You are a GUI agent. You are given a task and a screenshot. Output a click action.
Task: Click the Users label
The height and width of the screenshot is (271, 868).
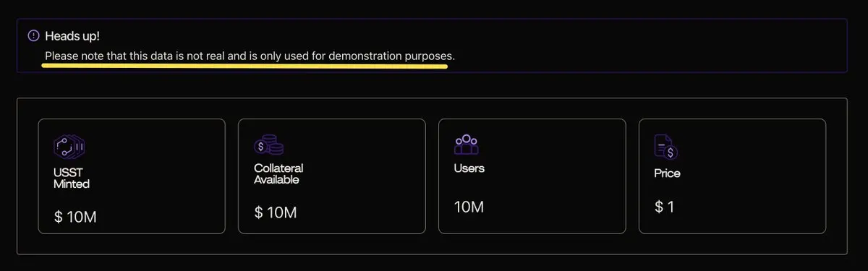(469, 168)
